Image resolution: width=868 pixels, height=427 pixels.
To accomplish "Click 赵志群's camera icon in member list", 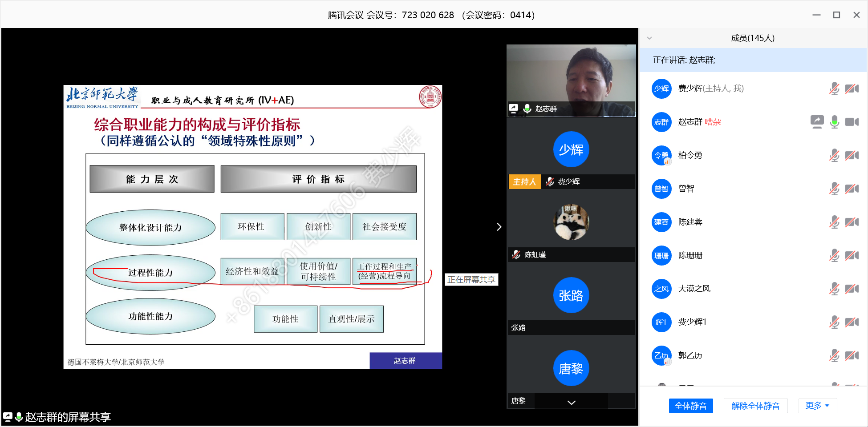I will pyautogui.click(x=852, y=121).
